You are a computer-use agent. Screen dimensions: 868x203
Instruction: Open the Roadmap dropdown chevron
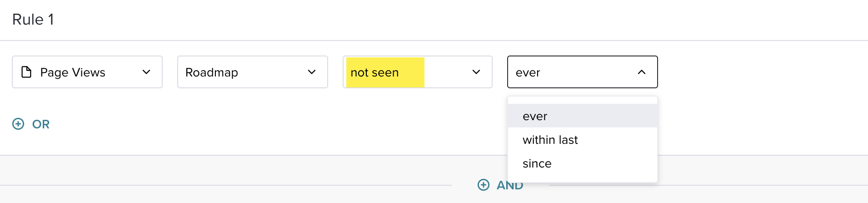(x=312, y=72)
